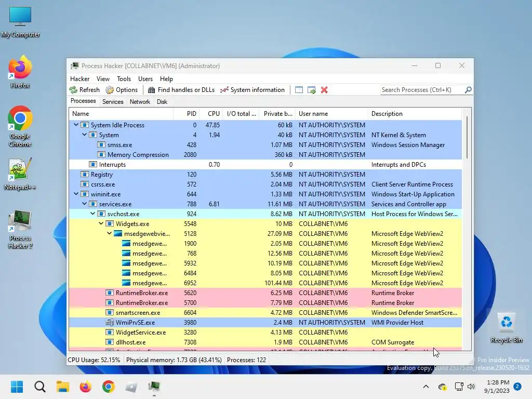Viewport: 532px width, 399px height.
Task: Open the Help menu
Action: [x=166, y=79]
